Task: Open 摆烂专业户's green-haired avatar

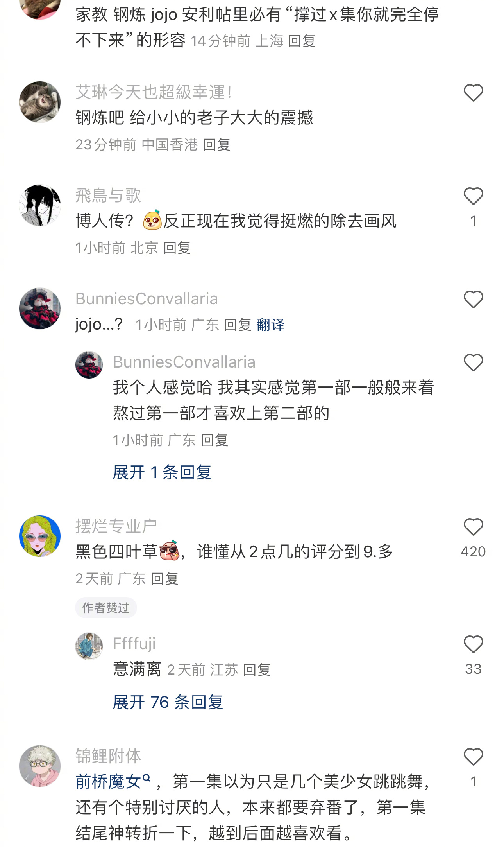Action: pos(40,536)
